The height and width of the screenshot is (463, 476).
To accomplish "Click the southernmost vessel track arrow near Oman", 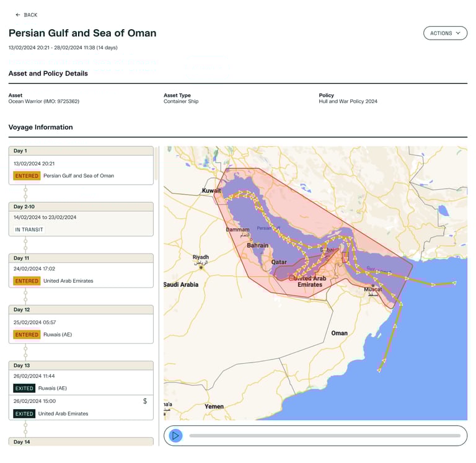I will 379,371.
